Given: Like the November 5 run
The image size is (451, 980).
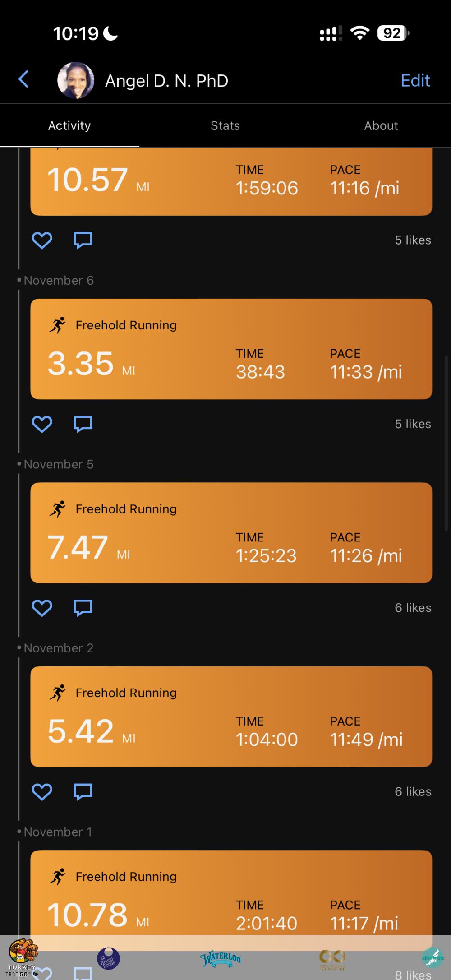Looking at the screenshot, I should pos(42,608).
